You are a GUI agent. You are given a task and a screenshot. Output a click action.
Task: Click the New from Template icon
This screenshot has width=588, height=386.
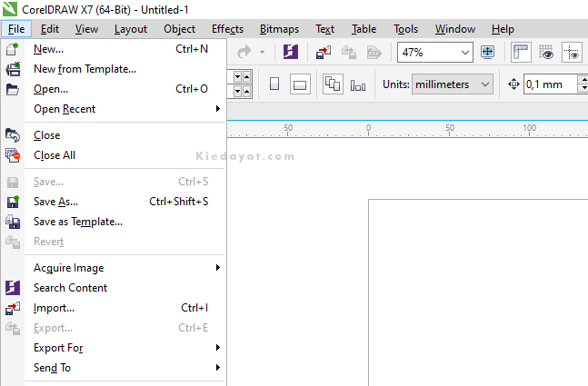click(13, 69)
